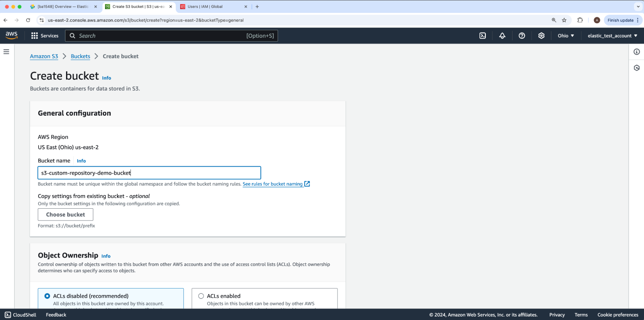
Task: Click the Choose bucket button
Action: pos(65,214)
